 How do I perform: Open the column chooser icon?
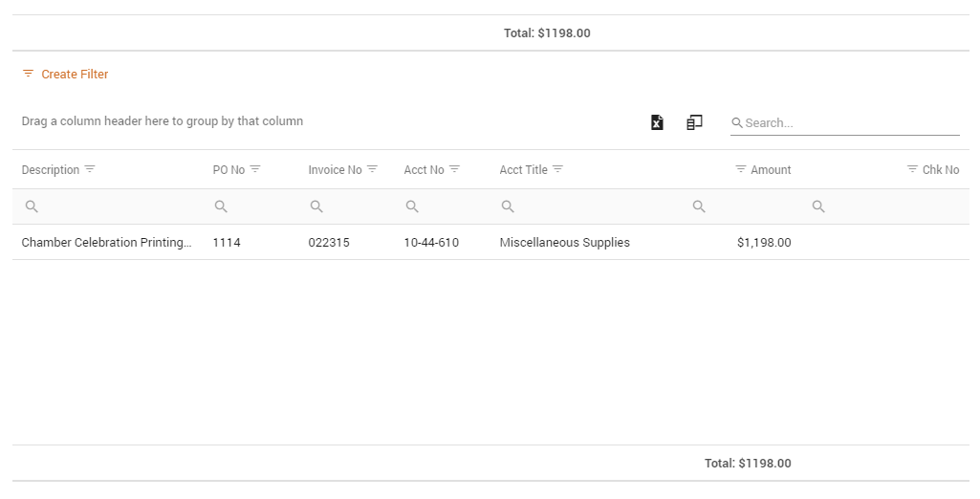coord(694,122)
